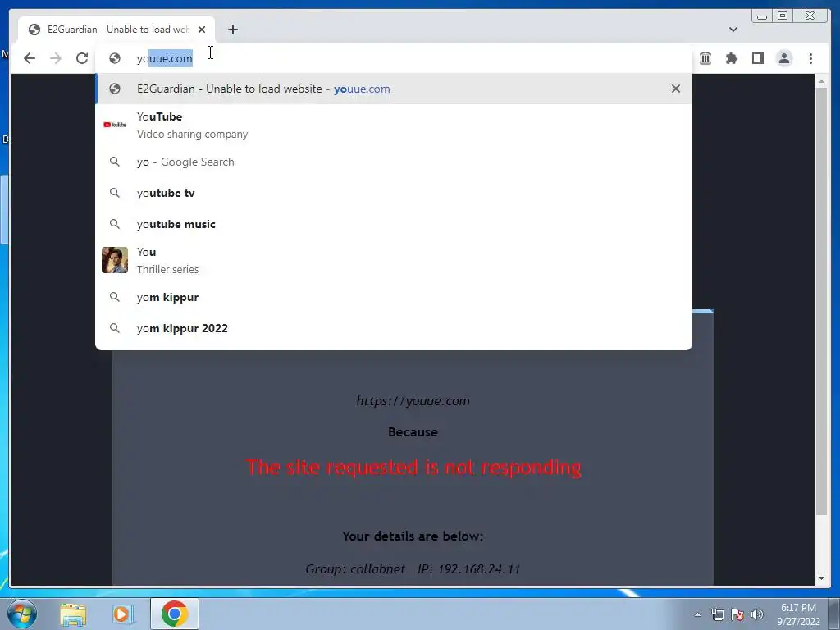Screen dimensions: 840x630
Task: Open a new tab with the plus button
Action: click(232, 30)
